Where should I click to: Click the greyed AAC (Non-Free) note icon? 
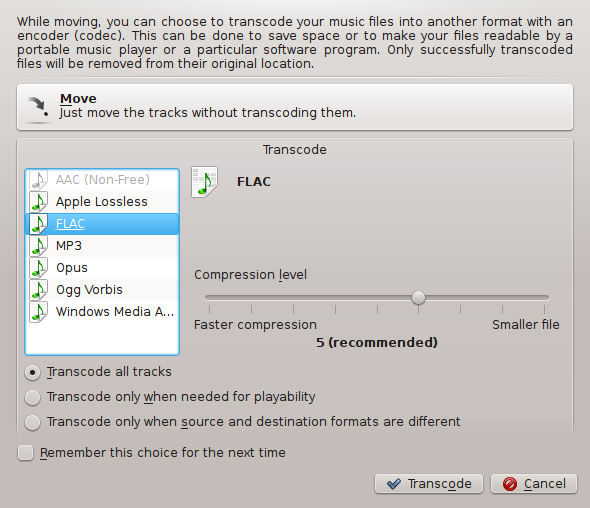[x=39, y=180]
